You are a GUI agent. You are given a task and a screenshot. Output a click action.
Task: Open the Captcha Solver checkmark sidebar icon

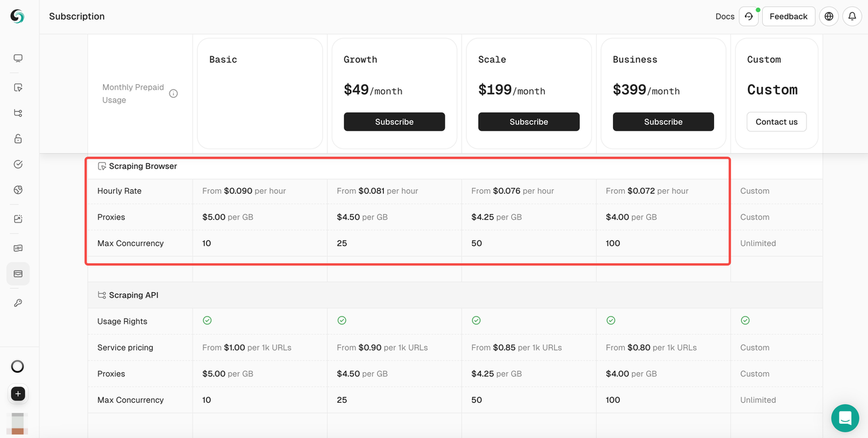click(x=18, y=163)
